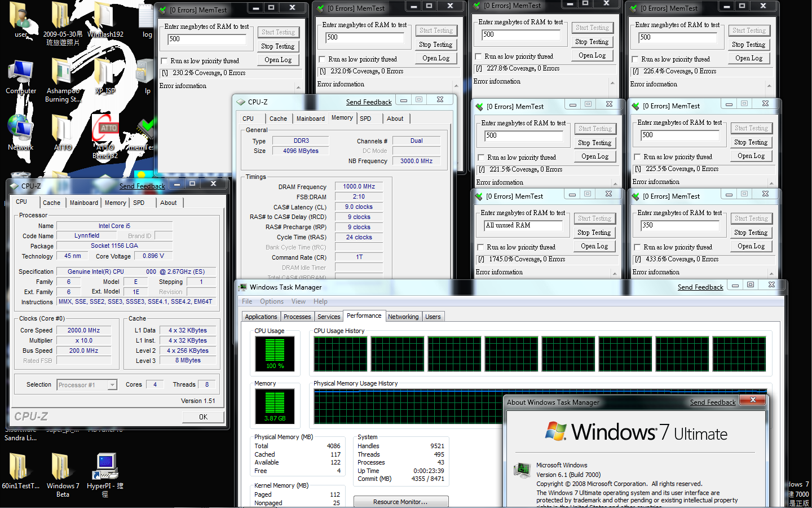Image resolution: width=812 pixels, height=508 pixels.
Task: Enable low priority thread in 232.0% MemTest
Action: point(322,59)
